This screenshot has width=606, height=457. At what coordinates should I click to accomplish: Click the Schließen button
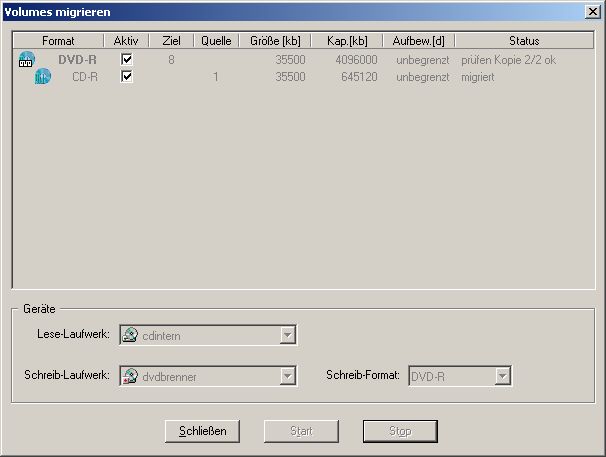point(203,431)
